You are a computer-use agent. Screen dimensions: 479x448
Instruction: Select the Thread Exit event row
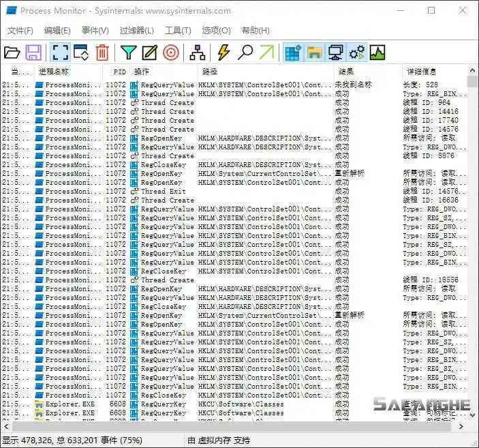click(234, 191)
